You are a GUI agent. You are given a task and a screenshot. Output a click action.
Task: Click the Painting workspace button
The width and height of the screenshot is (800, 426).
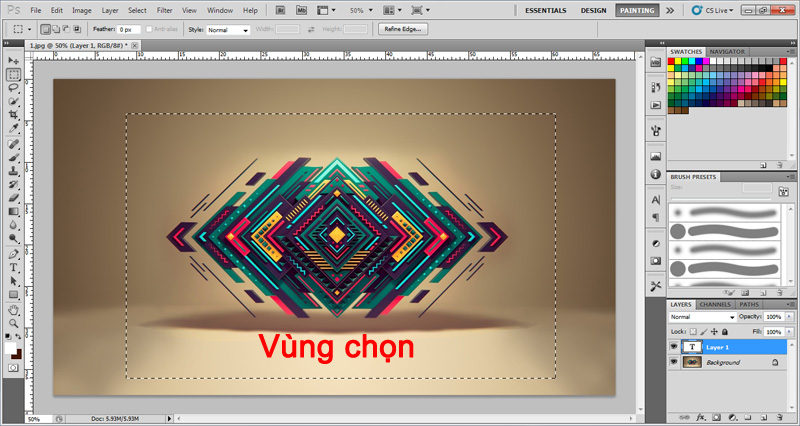pos(637,10)
